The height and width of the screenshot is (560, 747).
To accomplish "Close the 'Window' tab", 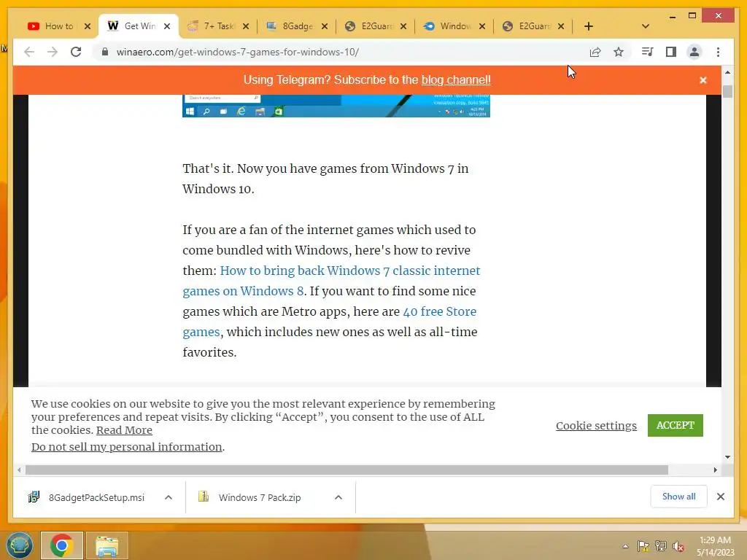I will (x=482, y=26).
